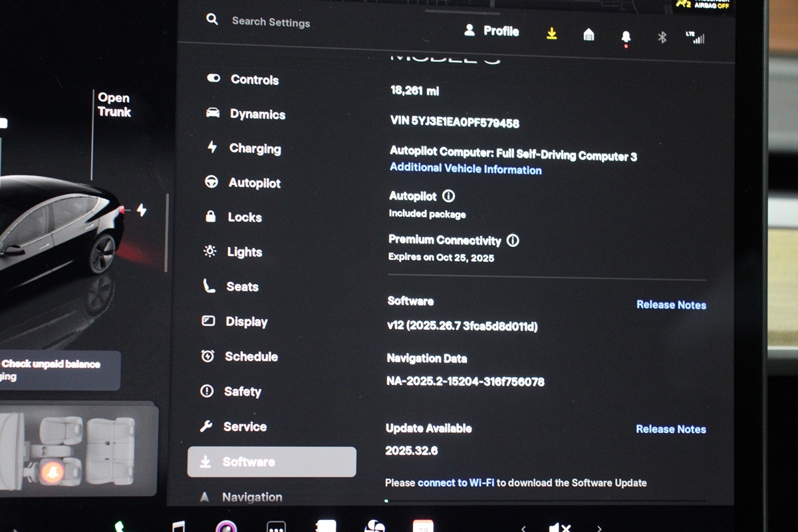Open Additional Vehicle Information link
Image resolution: width=798 pixels, height=532 pixels.
point(465,170)
